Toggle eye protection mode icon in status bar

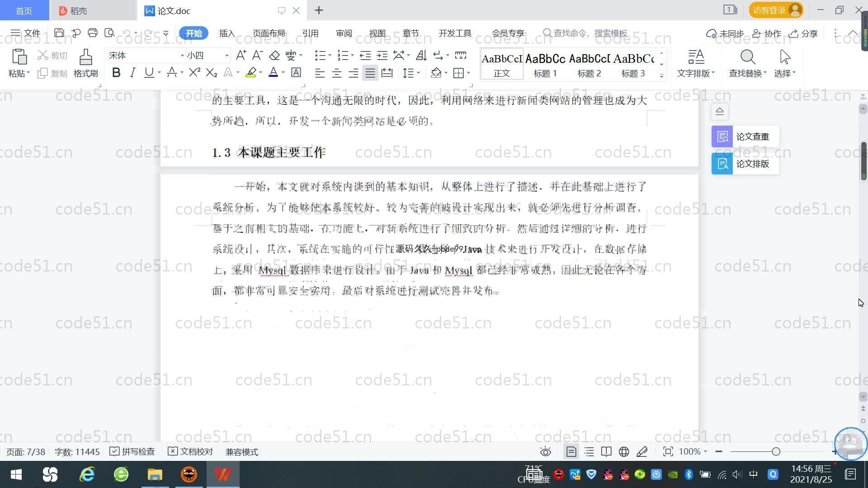coord(546,452)
